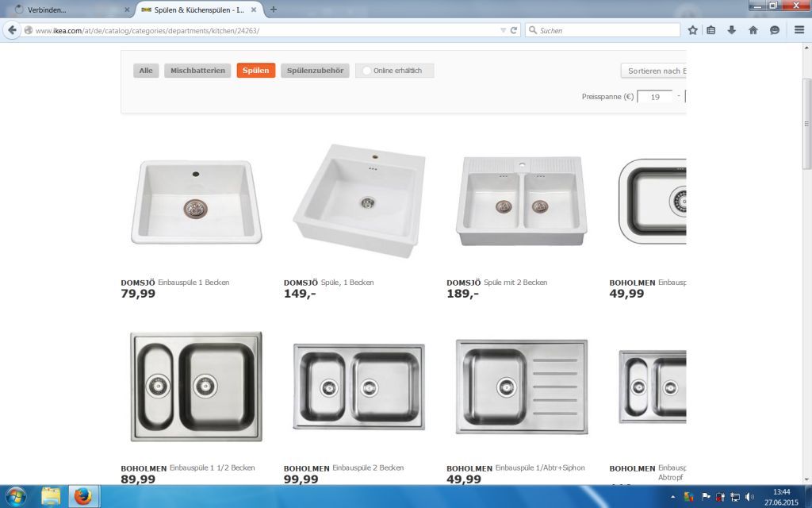
Task: Open a new tab with the plus button
Action: (274, 10)
